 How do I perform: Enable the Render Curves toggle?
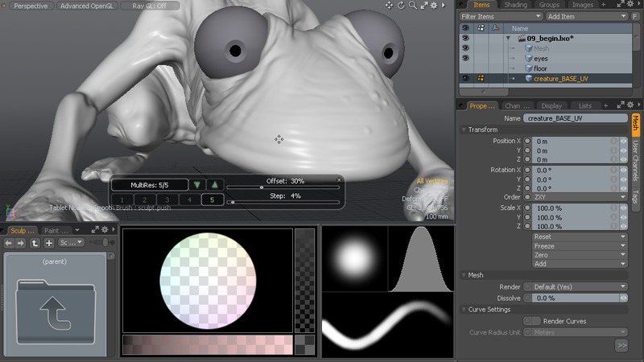click(531, 321)
